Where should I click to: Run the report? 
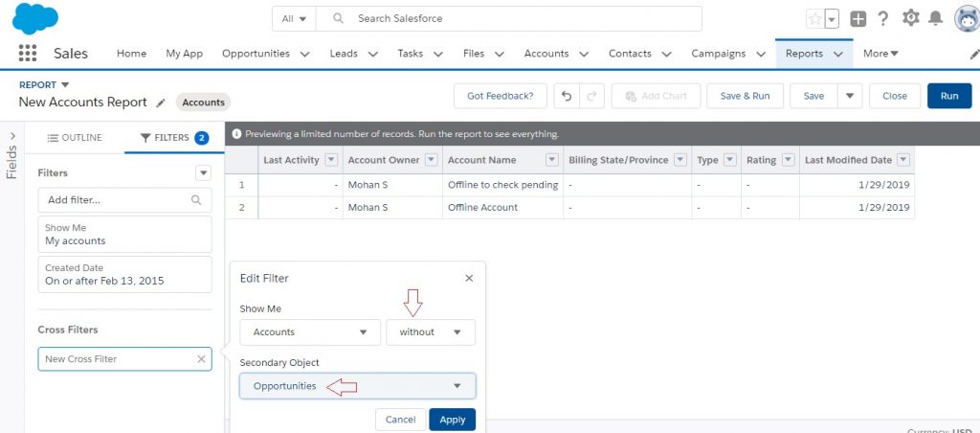point(949,96)
